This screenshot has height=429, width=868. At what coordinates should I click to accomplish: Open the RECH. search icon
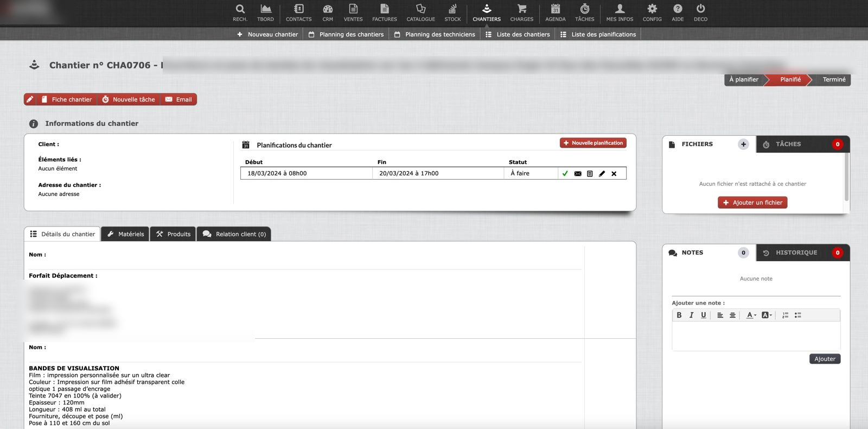click(x=240, y=13)
